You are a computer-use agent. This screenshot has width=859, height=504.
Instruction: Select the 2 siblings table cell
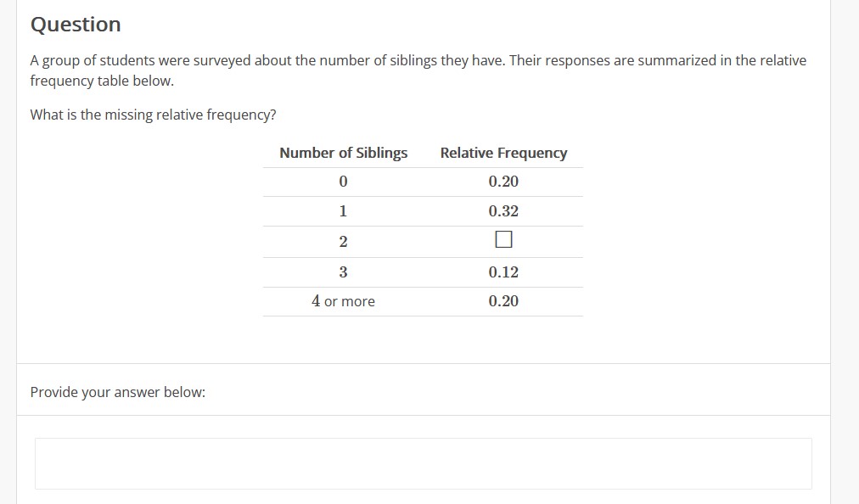click(x=343, y=241)
